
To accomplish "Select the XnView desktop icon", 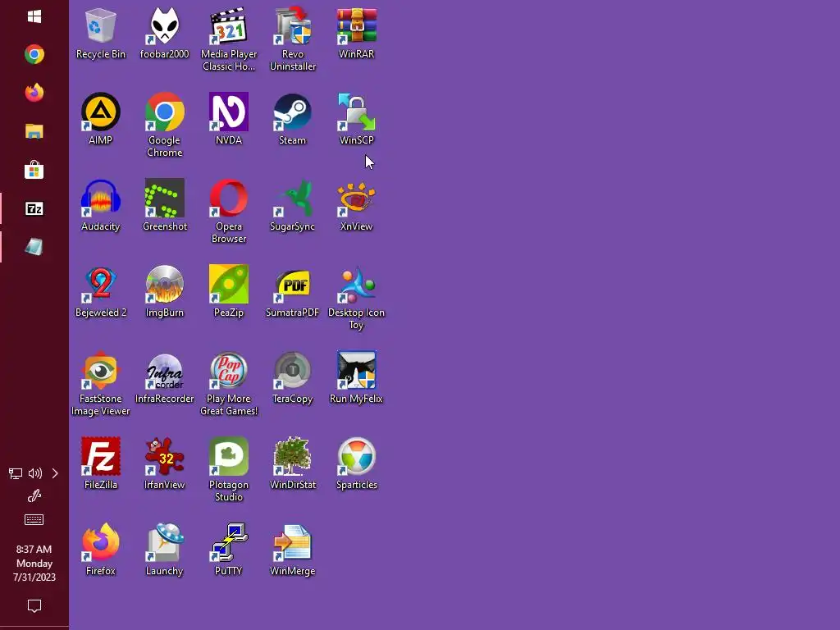I will 357,205.
